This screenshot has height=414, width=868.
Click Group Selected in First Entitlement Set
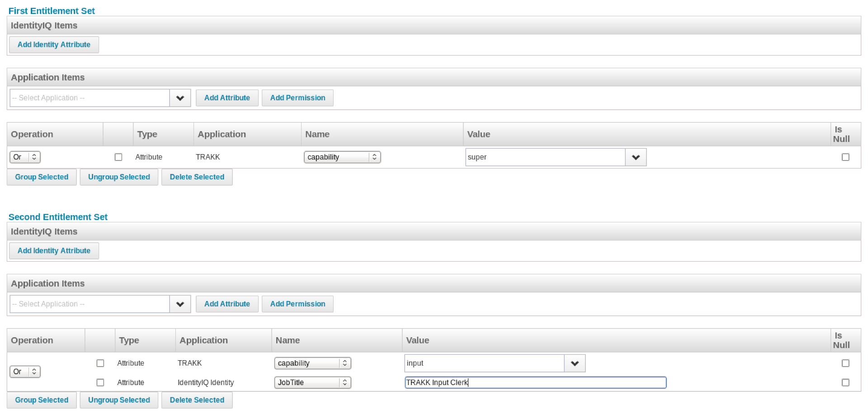point(42,177)
